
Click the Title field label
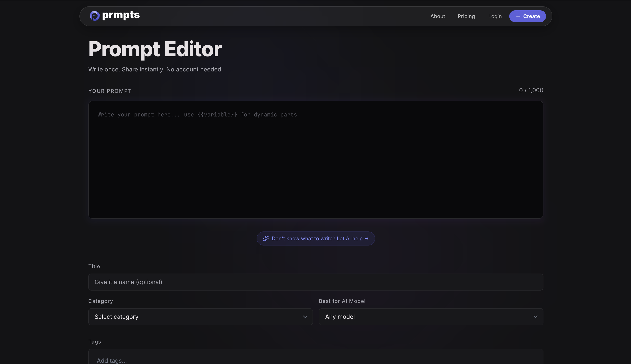[94, 267]
